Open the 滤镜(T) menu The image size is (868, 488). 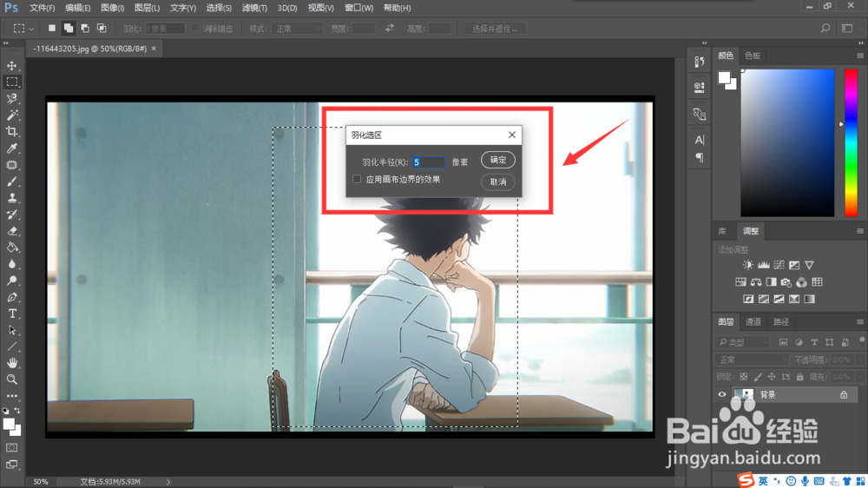click(254, 8)
